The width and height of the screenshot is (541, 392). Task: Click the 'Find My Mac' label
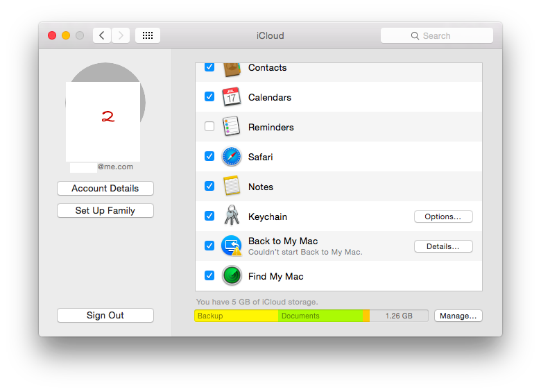(275, 276)
